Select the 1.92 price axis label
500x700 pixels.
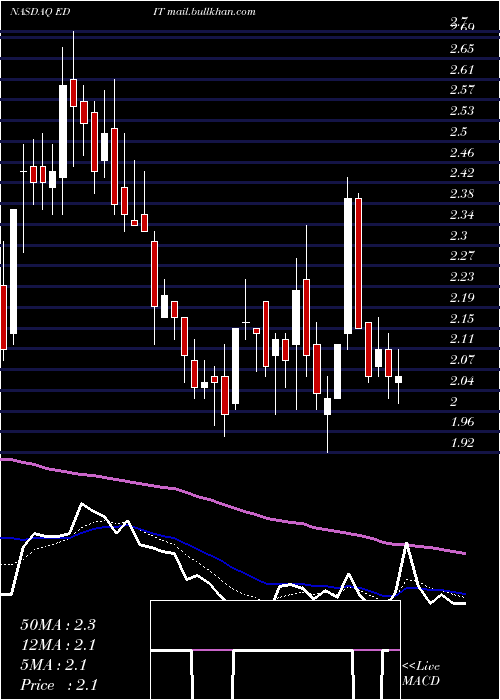(x=462, y=443)
